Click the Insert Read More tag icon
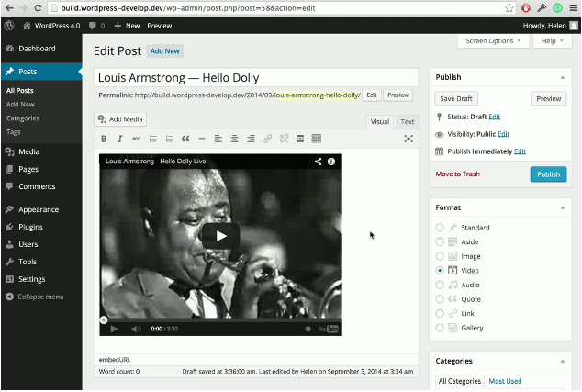The height and width of the screenshot is (392, 582). 300,139
